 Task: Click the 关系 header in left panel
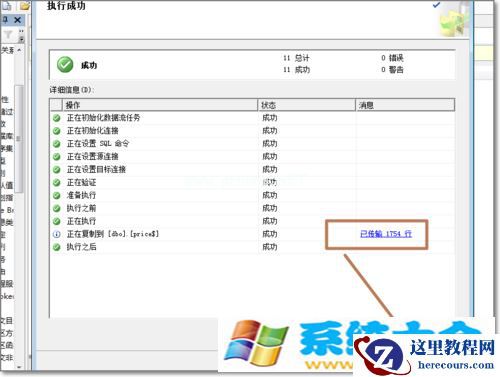[7, 50]
